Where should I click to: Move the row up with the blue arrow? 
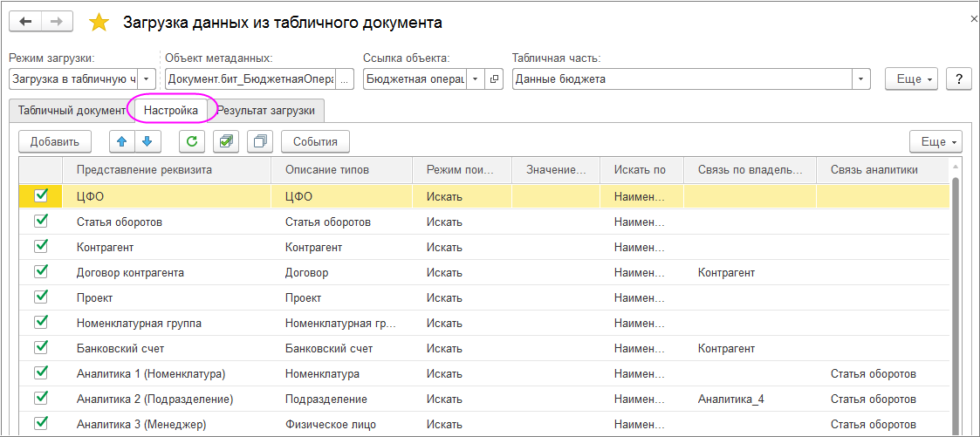pyautogui.click(x=122, y=141)
